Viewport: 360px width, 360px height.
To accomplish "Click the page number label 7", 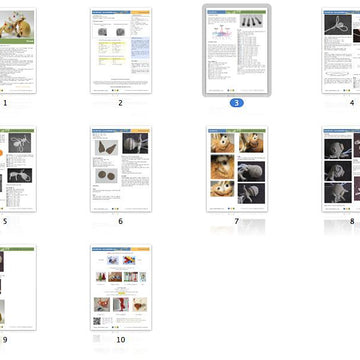I will pyautogui.click(x=237, y=221).
